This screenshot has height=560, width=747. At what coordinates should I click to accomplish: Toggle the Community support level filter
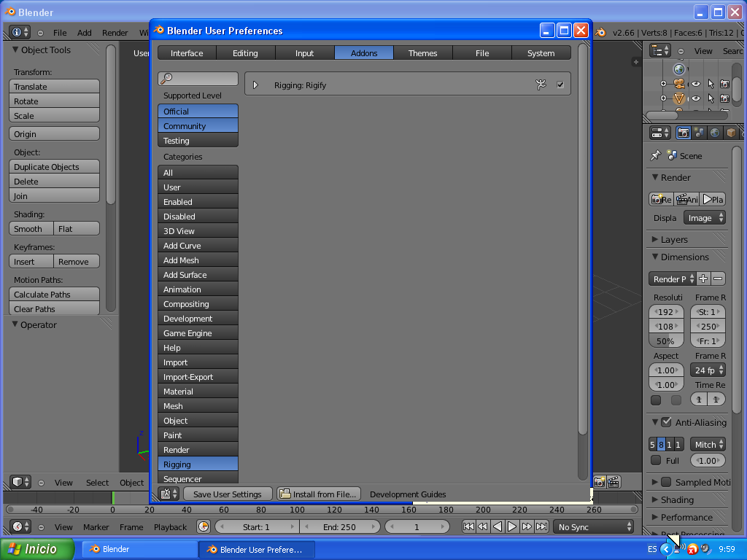click(x=198, y=125)
